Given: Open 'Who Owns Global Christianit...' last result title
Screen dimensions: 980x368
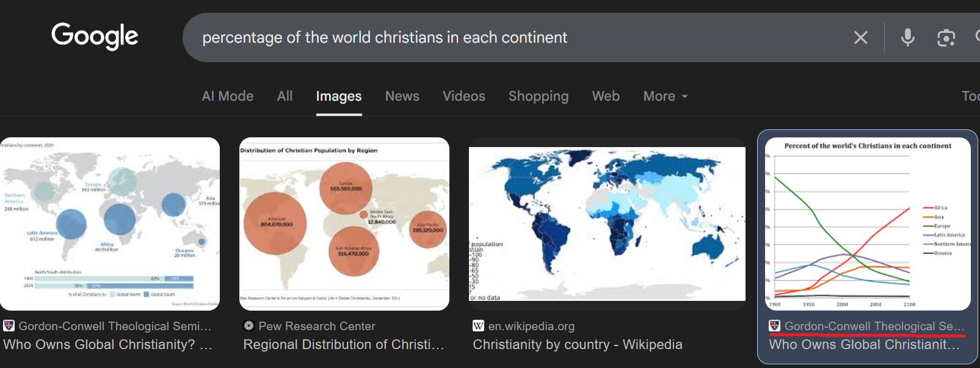Looking at the screenshot, I should (x=865, y=345).
